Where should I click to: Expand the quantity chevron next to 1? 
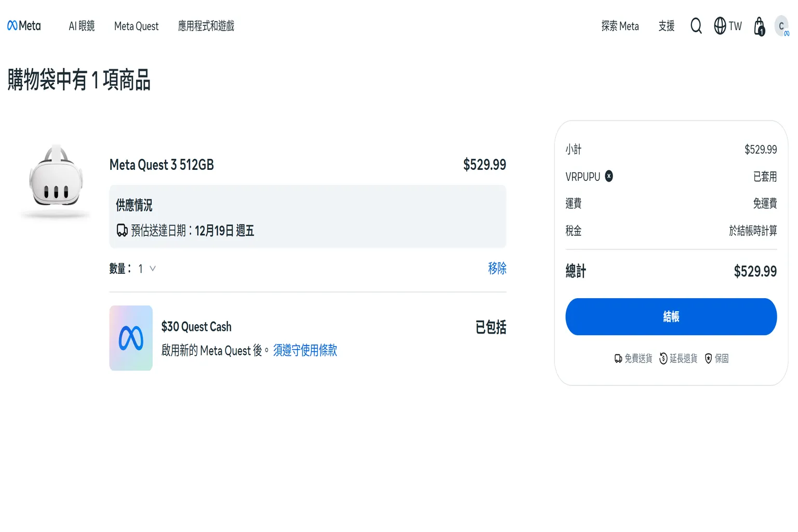(152, 269)
